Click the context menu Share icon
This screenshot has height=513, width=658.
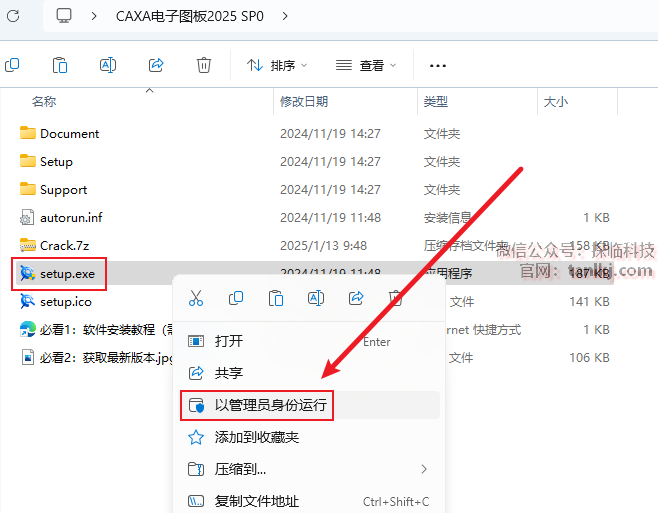click(x=356, y=298)
